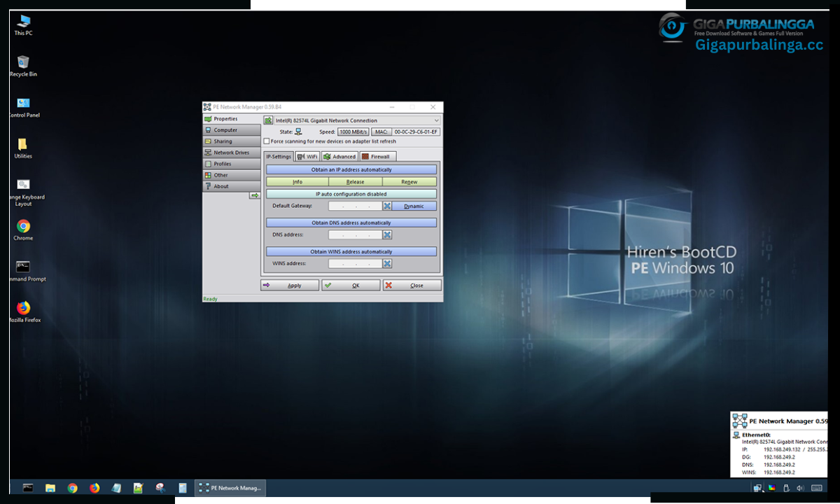Open Chrome desktop shortcut
The height and width of the screenshot is (504, 840).
pos(23,230)
